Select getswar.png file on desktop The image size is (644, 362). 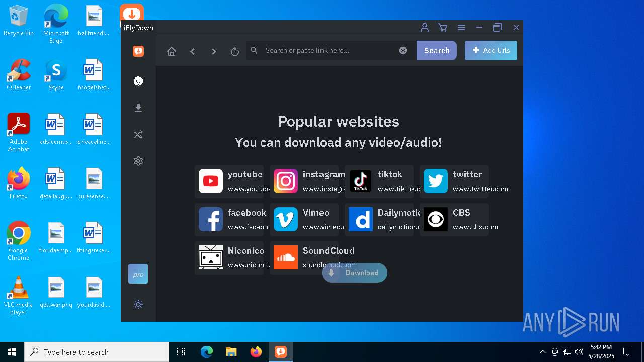click(56, 292)
